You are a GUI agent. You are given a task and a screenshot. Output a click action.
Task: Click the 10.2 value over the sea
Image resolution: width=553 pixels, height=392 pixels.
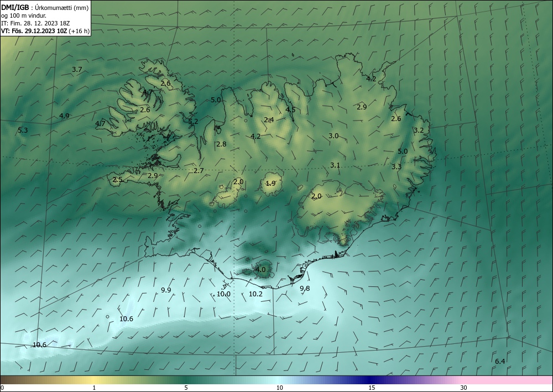(x=255, y=294)
